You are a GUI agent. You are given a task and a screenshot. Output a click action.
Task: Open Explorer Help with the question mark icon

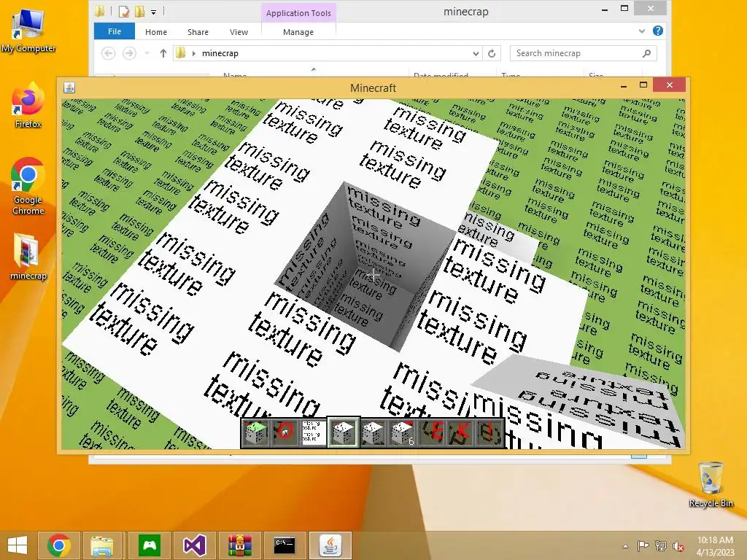tap(658, 31)
